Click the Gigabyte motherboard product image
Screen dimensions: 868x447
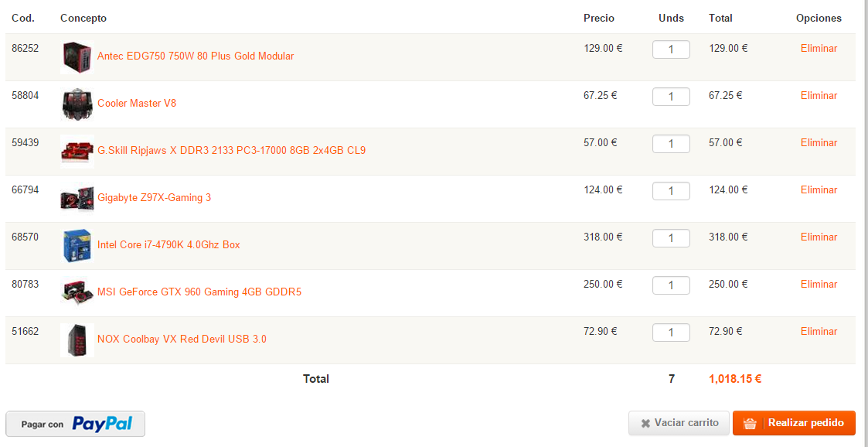point(77,199)
